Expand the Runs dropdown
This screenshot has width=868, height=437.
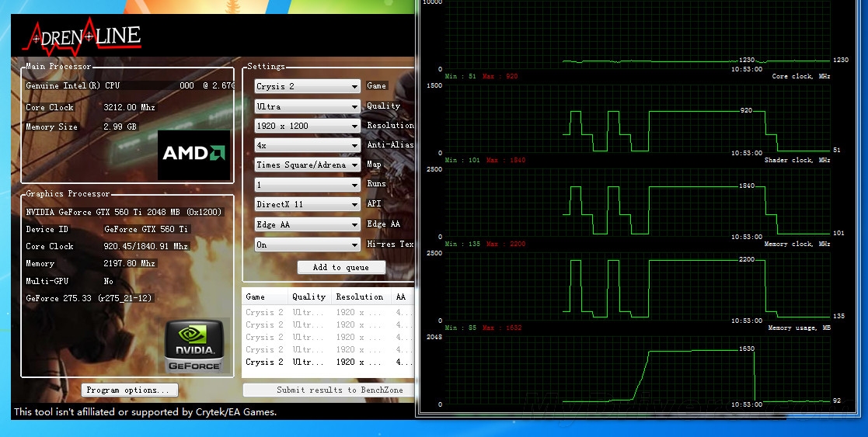coord(307,186)
